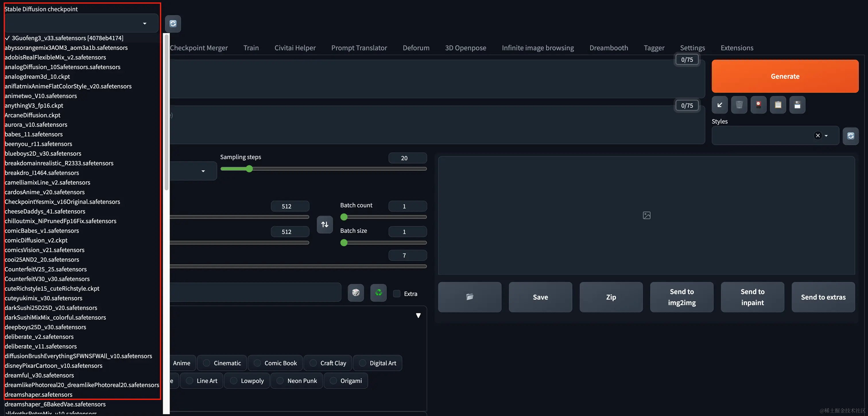Save style with the floppy disk icon

click(797, 105)
